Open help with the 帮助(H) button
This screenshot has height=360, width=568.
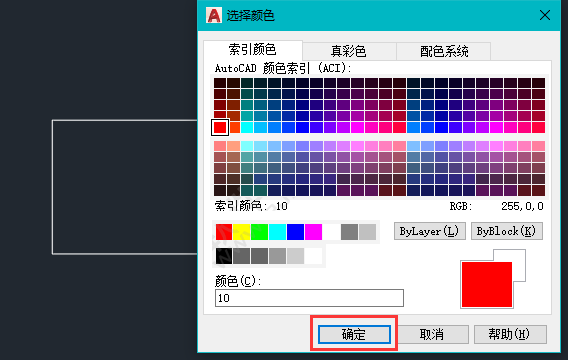click(x=510, y=334)
